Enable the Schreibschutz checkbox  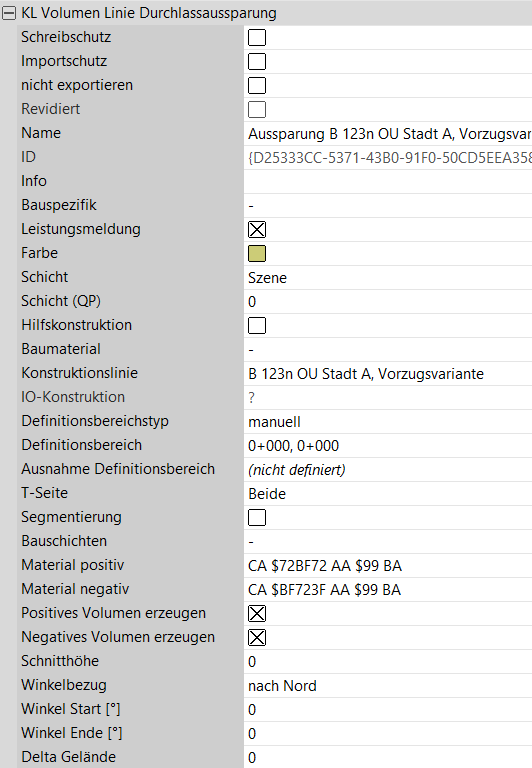[x=257, y=38]
